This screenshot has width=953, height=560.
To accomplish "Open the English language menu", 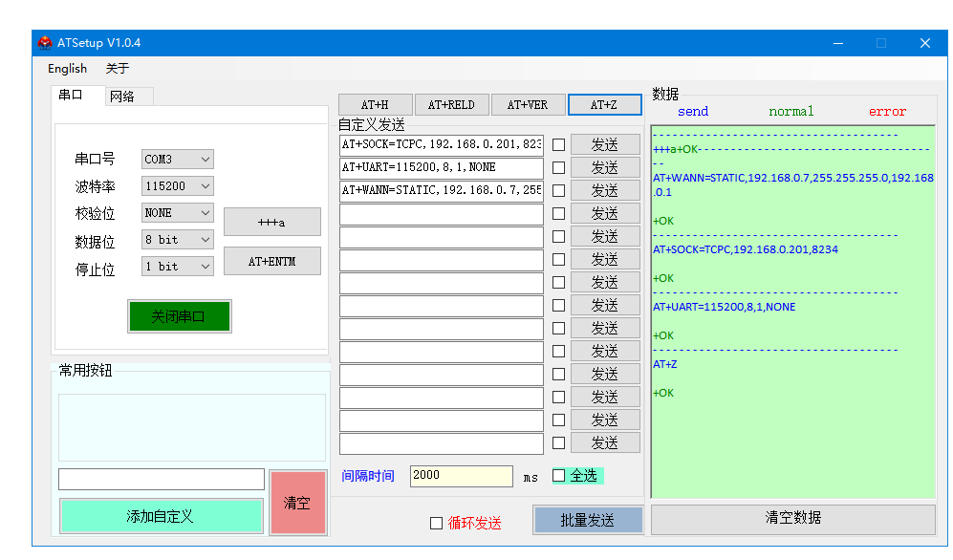I will (67, 69).
